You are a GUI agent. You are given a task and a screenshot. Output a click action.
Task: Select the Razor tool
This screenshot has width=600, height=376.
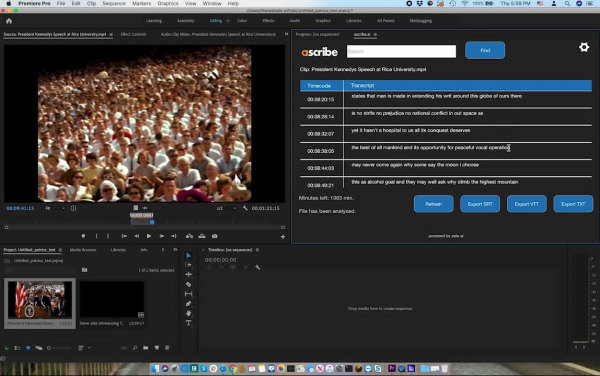point(188,284)
